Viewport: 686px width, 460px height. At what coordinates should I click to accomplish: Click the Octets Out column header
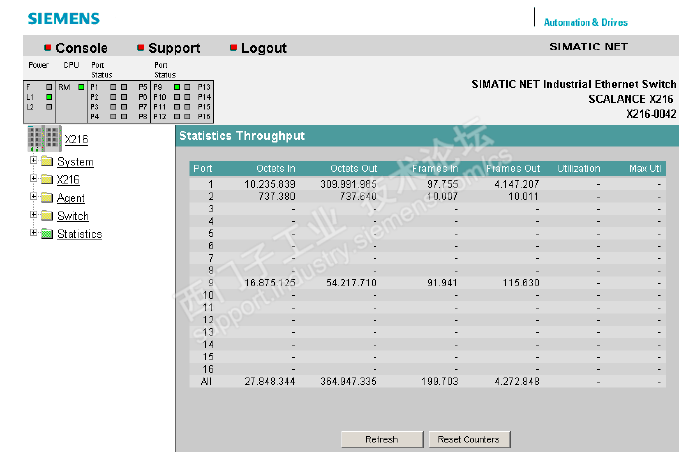click(354, 169)
